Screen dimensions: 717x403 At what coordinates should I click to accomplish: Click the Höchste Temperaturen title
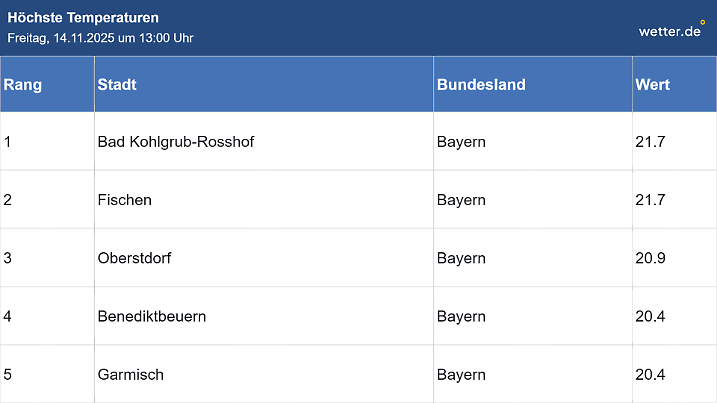pyautogui.click(x=83, y=18)
